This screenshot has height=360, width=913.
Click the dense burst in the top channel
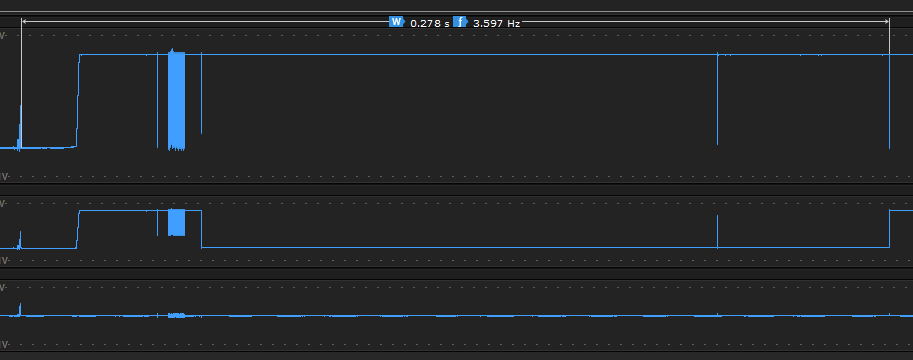[176, 100]
